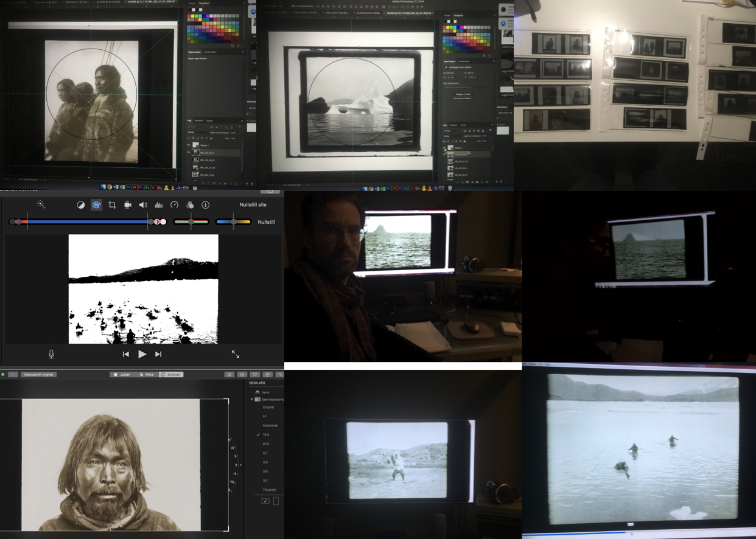Collapse the Størrelsesforhold disclosure triangle

pos(252,399)
